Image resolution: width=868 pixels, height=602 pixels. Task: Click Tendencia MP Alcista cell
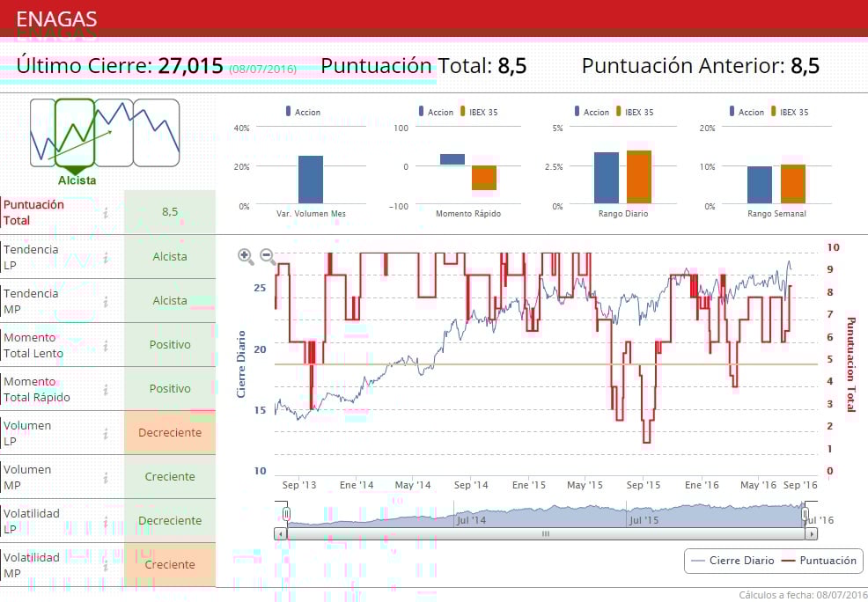(x=170, y=300)
